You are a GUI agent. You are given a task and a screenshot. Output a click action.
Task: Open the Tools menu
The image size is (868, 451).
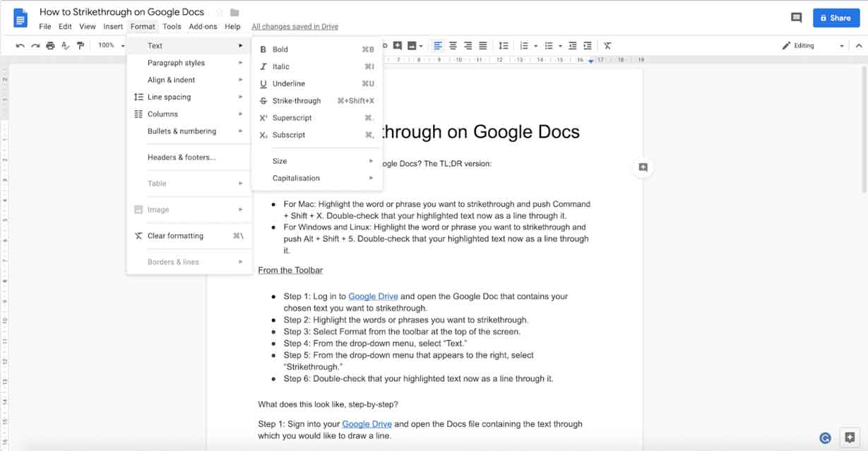(172, 25)
